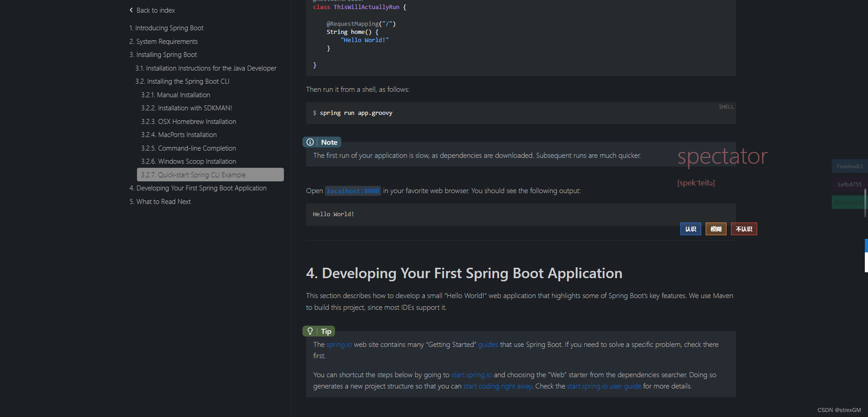Viewport: 868px width, 417px height.
Task: Click the @RequestMapping("/") code line
Action: tap(361, 24)
